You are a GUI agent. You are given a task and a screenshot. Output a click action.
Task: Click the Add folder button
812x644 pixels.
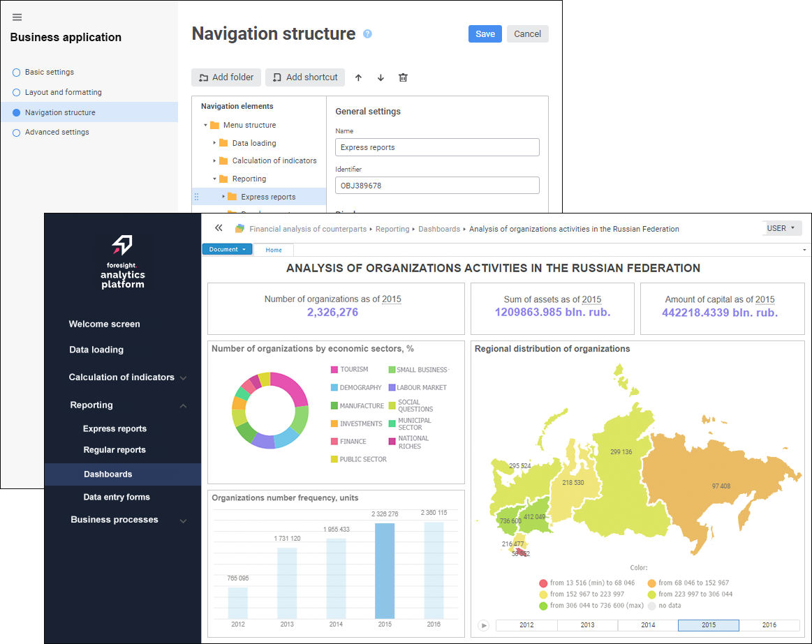point(226,77)
